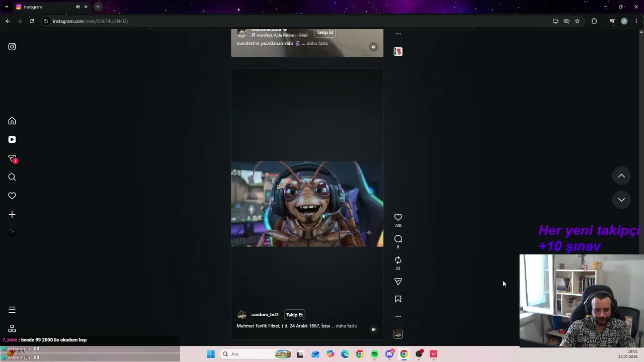644x362 pixels.
Task: Share the random_tv31 reel with the paper plane
Action: [398, 282]
